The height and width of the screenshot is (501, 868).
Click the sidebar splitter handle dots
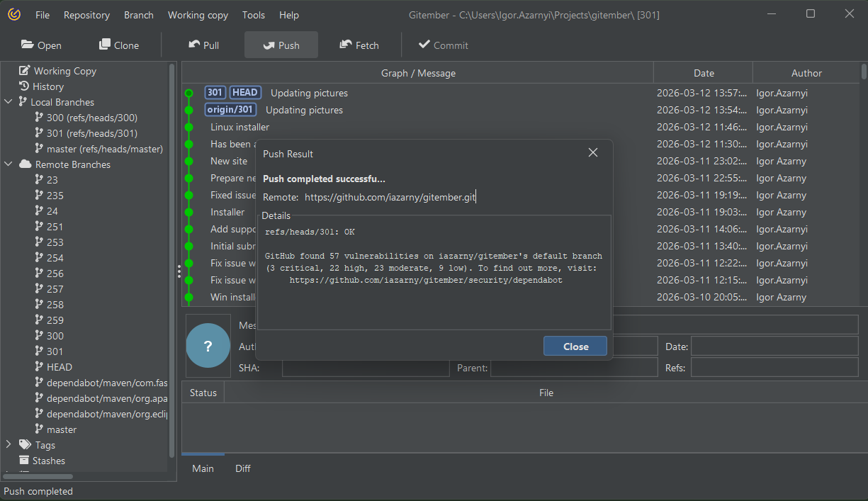179,271
